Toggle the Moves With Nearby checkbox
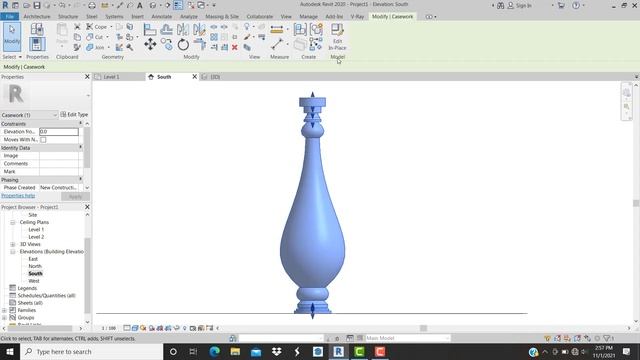640x360 pixels. click(x=43, y=140)
